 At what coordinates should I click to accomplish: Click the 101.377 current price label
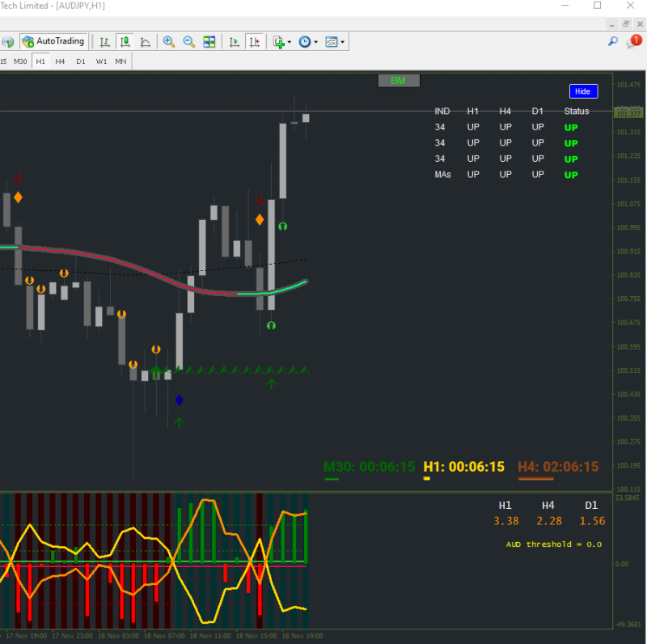(x=628, y=113)
